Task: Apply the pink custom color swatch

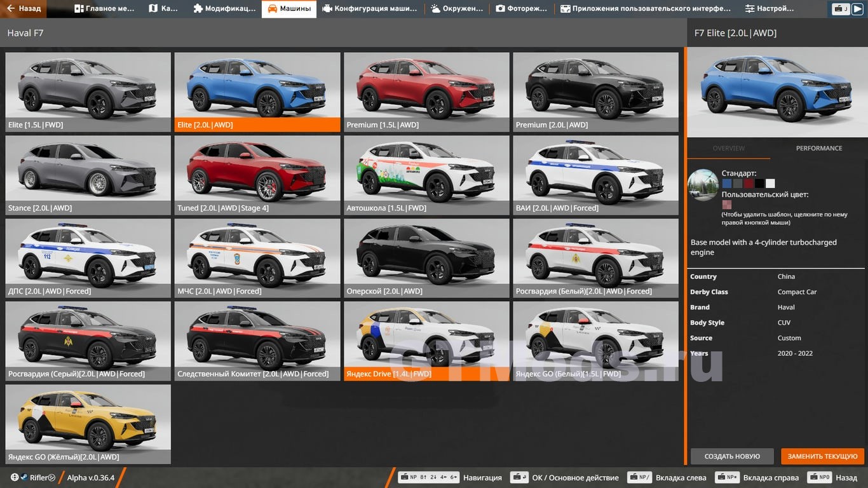Action: (x=727, y=205)
